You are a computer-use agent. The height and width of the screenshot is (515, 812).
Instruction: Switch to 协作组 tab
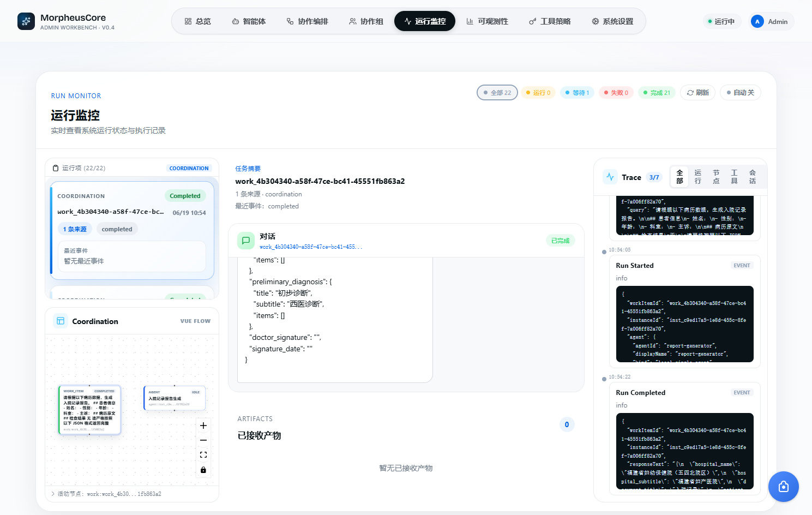(x=366, y=21)
